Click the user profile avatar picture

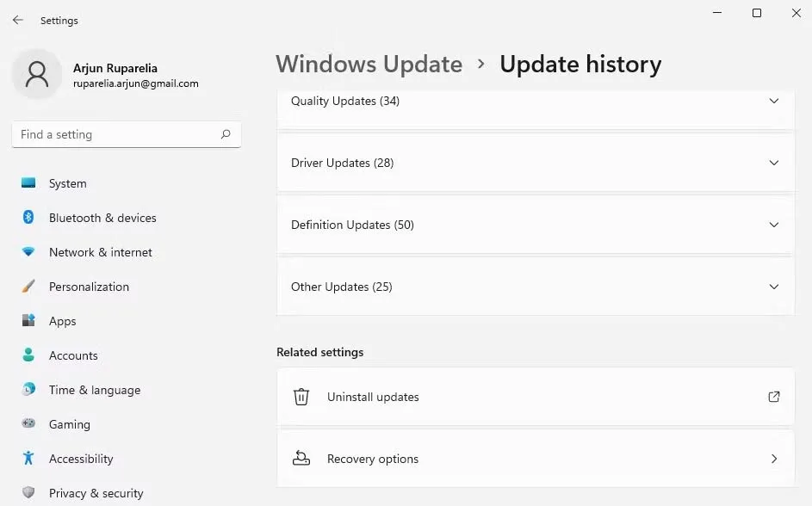(x=37, y=75)
